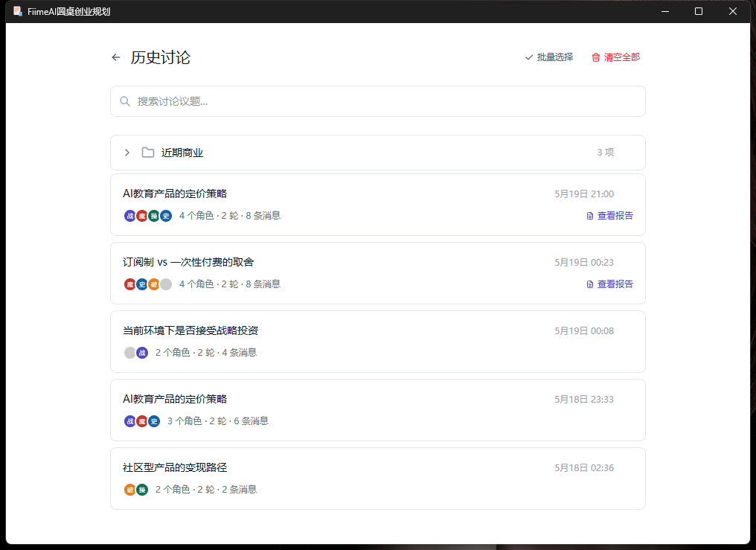This screenshot has height=550, width=756.
Task: Click the 操 avatar in the 5月19日 21:00 discussion
Action: pos(154,216)
